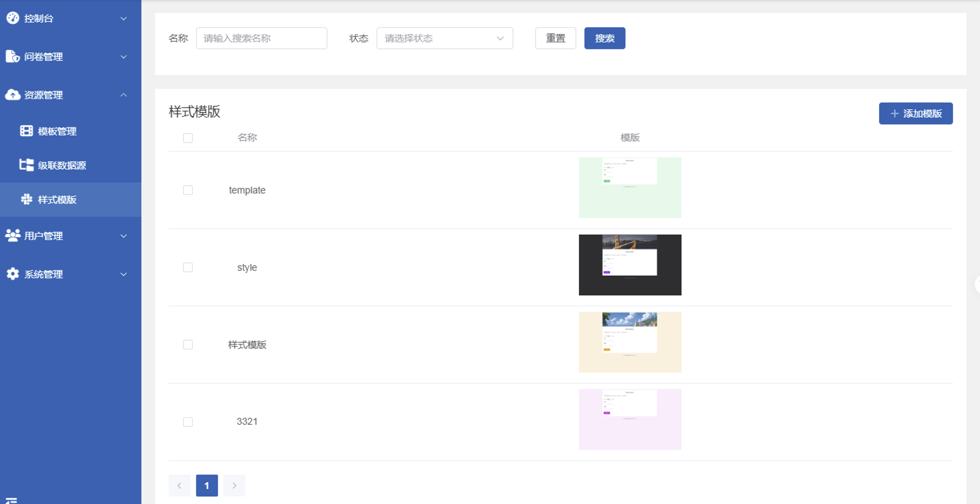Open the 状态 status dropdown

click(x=444, y=38)
